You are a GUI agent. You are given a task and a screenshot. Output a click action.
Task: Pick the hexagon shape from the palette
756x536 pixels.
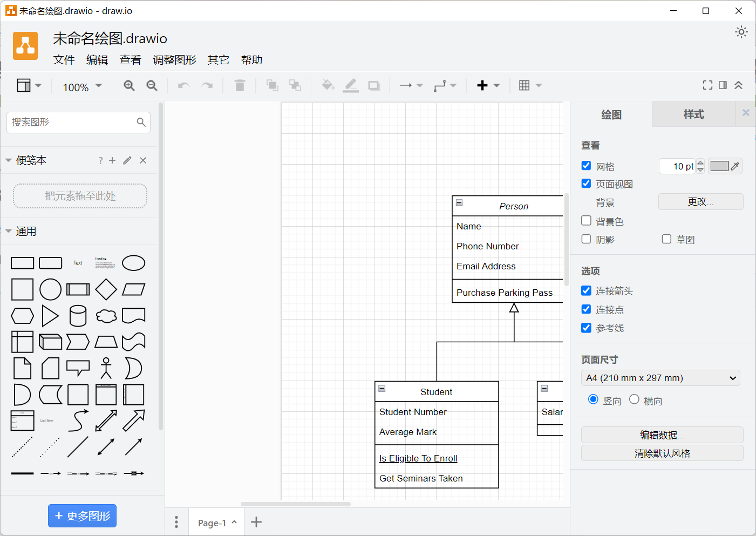click(22, 316)
